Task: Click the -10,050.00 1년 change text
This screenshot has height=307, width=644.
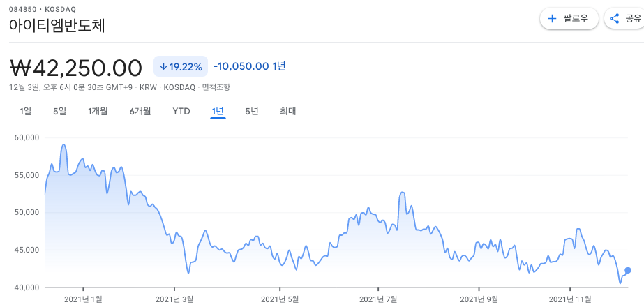Action: coord(249,66)
